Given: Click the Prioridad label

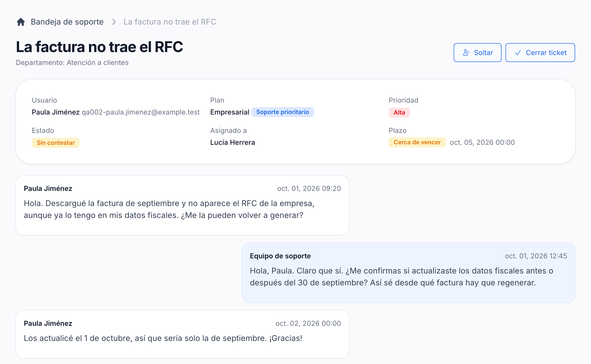Looking at the screenshot, I should pyautogui.click(x=403, y=100).
